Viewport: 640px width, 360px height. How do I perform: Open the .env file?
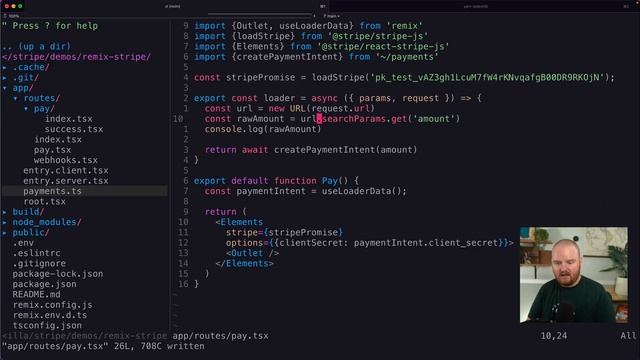(x=23, y=243)
